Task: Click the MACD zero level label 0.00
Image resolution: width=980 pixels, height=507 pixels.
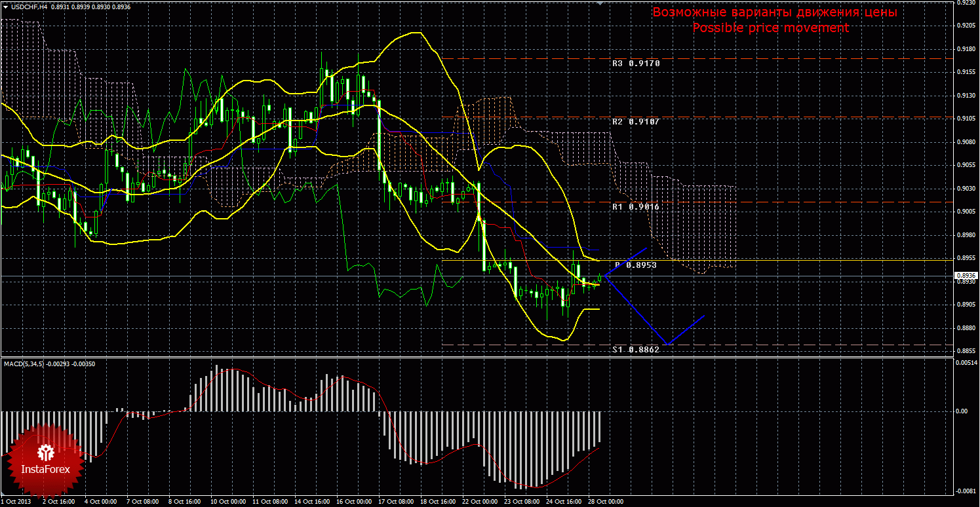Action: click(x=962, y=411)
